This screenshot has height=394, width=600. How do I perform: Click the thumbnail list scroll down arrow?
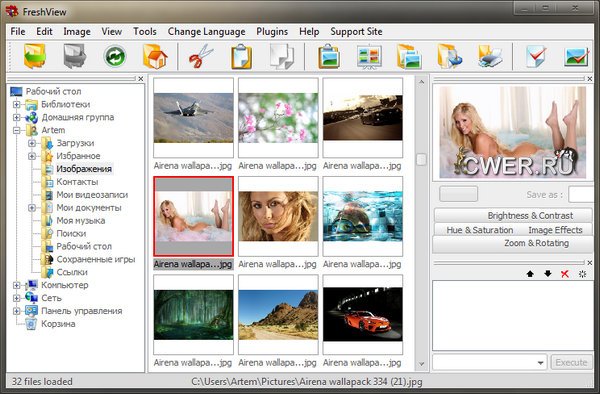[421, 364]
